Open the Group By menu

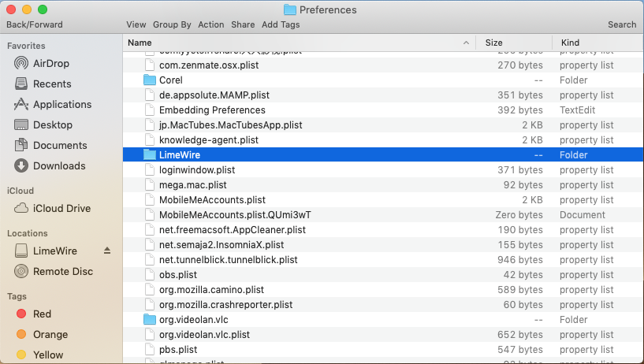(x=172, y=24)
